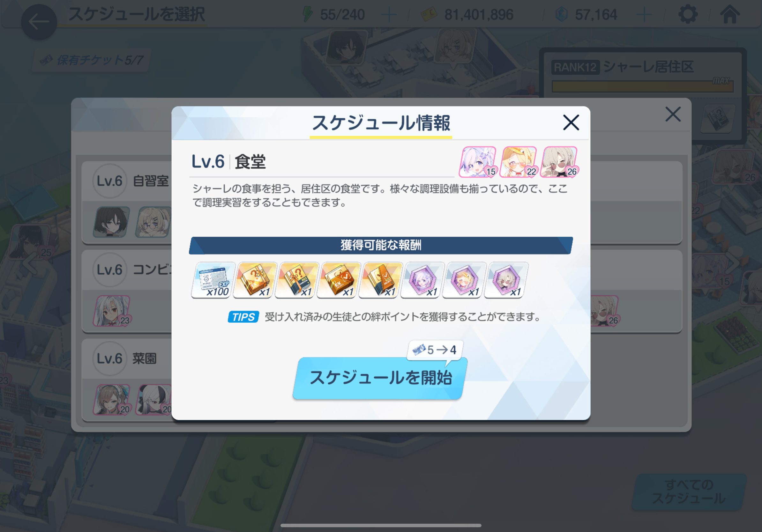
Task: Tap the question-mark notebook reward icon
Action: click(297, 280)
